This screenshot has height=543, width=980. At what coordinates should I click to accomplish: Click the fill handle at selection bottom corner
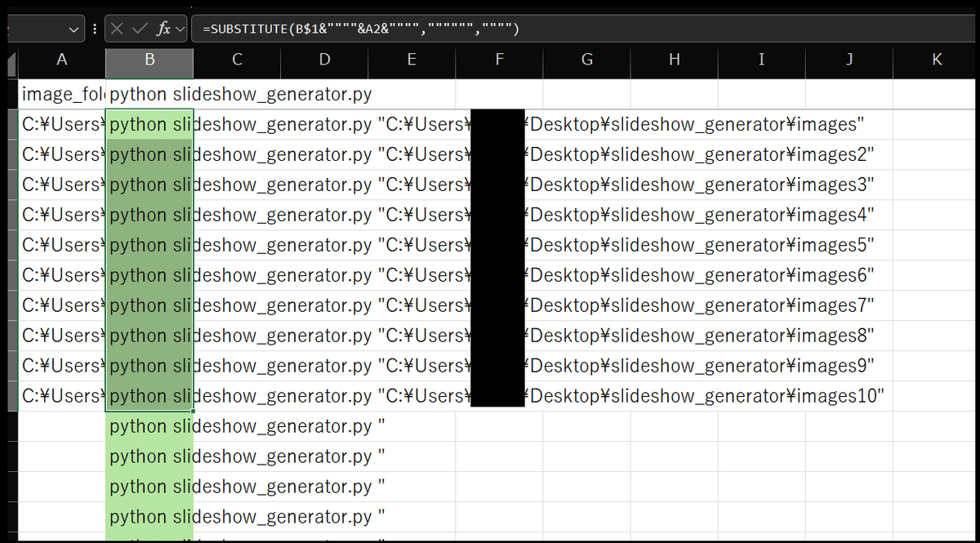pos(194,412)
